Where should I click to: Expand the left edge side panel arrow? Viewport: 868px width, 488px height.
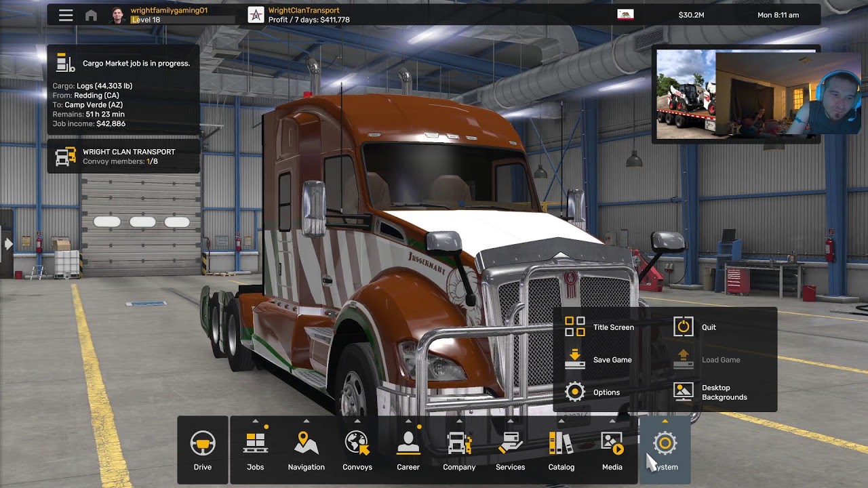tap(7, 243)
